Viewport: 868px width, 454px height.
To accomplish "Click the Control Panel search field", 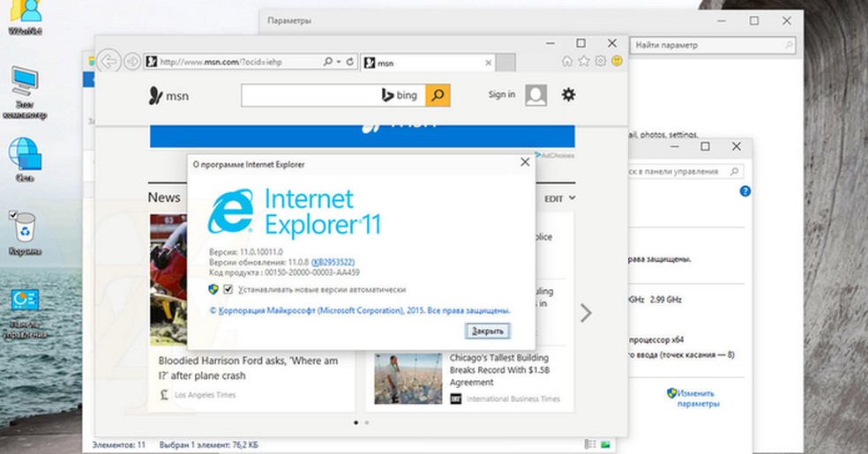I will coord(686,171).
